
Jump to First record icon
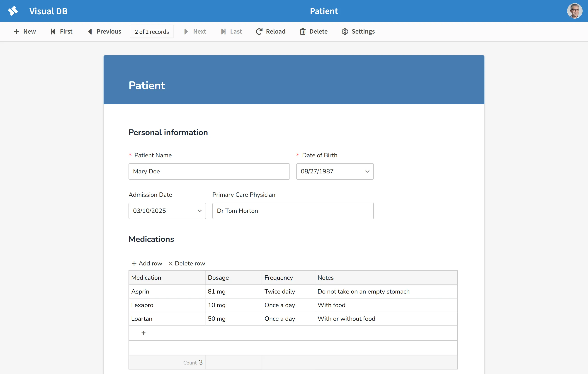coord(53,32)
